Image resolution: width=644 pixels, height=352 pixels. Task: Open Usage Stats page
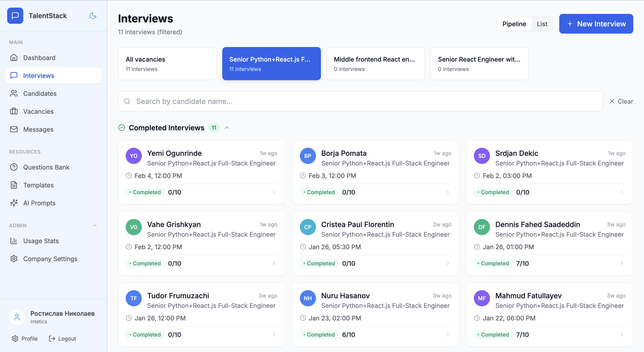pos(41,240)
